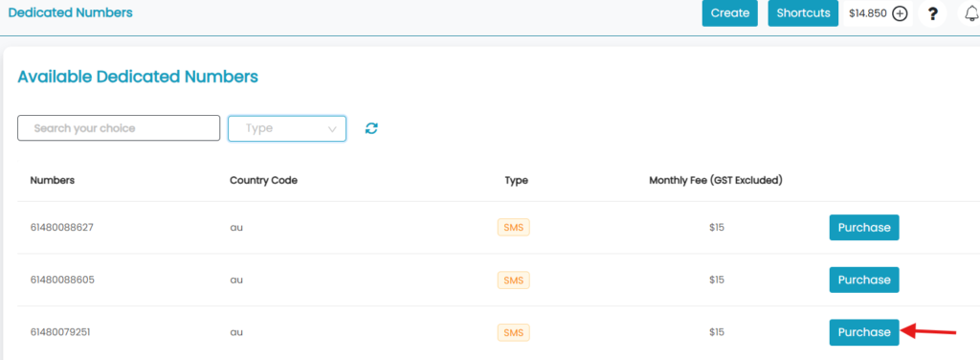
Task: Click the chevron arrow in Type dropdown
Action: coord(332,128)
